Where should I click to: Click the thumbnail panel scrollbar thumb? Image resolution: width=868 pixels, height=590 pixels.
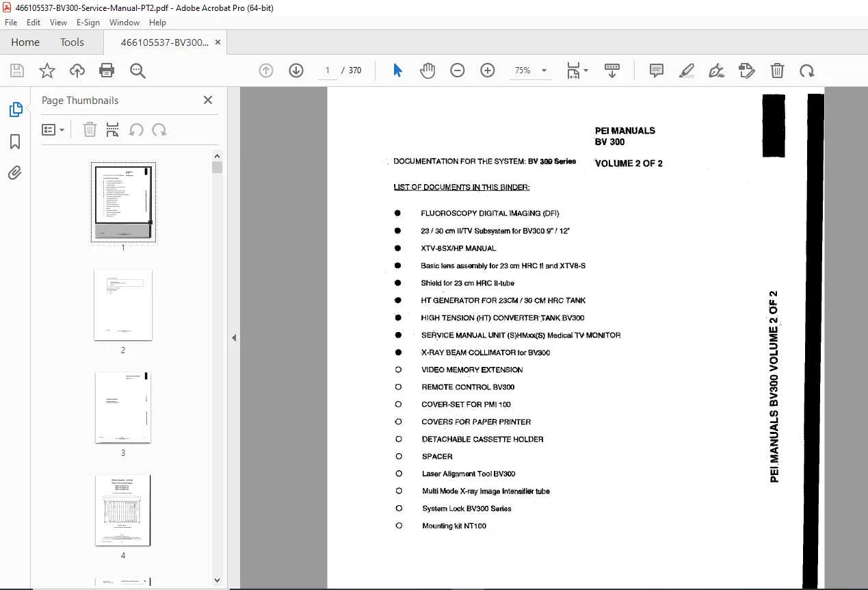tap(218, 168)
